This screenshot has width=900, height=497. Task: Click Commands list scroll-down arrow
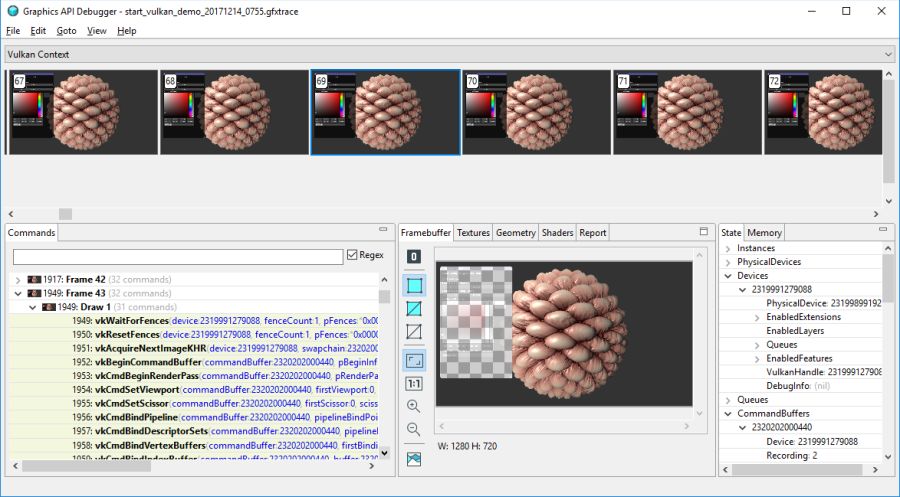coord(384,453)
